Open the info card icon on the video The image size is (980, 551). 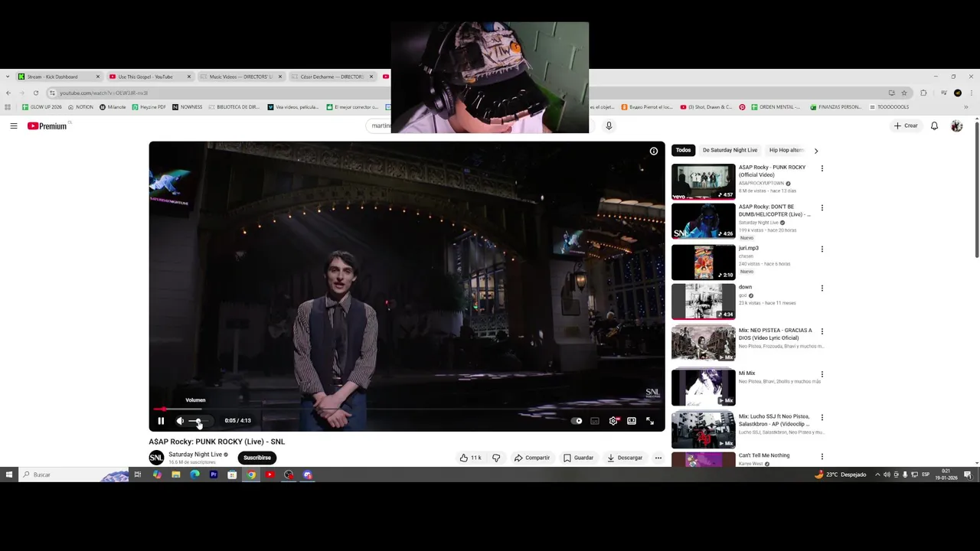tap(654, 151)
